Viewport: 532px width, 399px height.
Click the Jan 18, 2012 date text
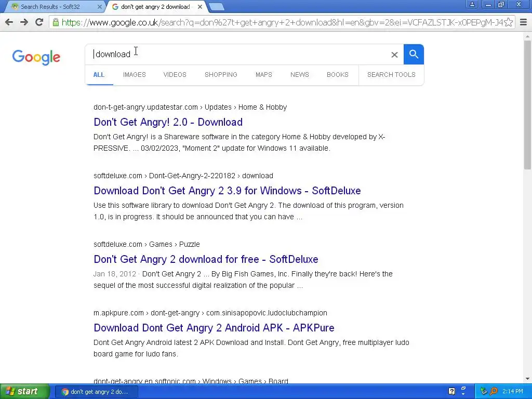115,274
